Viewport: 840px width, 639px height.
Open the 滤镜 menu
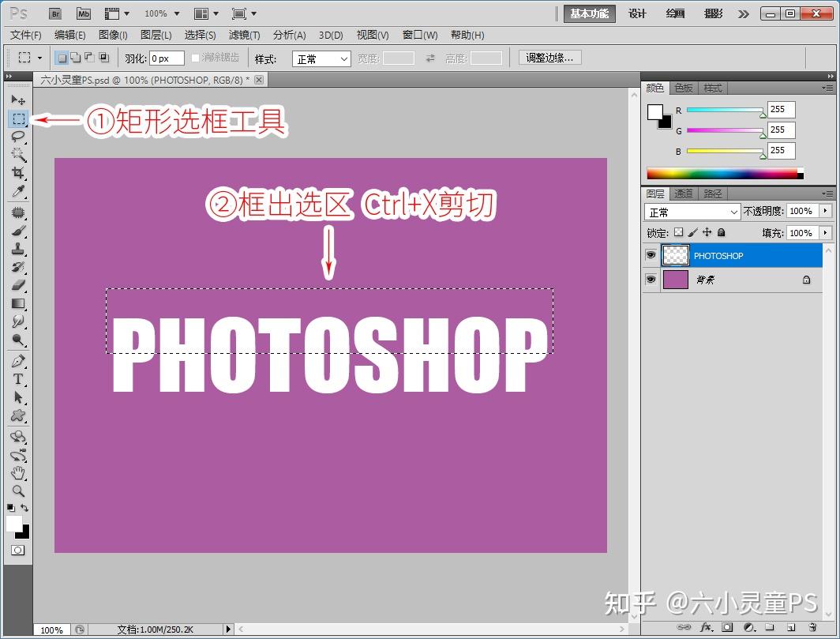tap(243, 35)
